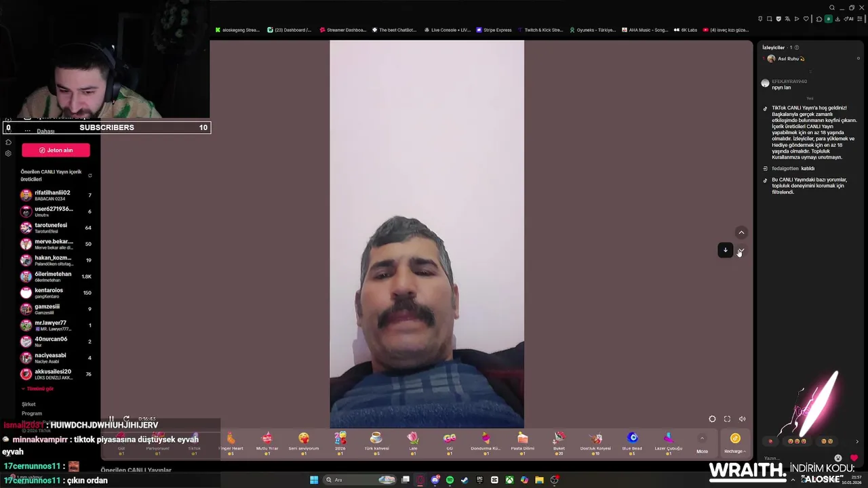
Task: Send a heart like
Action: pos(854,458)
